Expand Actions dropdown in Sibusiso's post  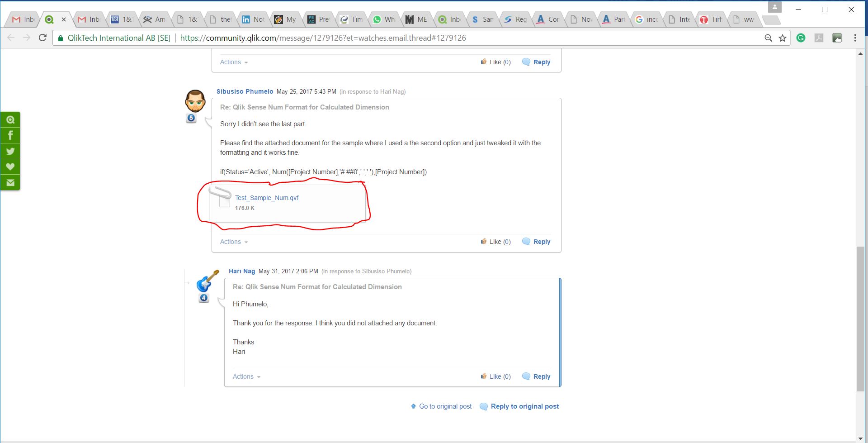tap(234, 242)
